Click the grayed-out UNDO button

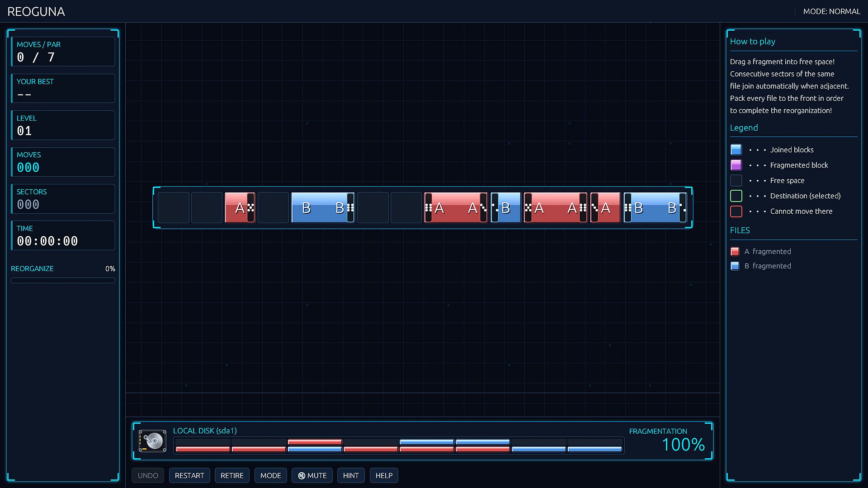click(x=148, y=476)
